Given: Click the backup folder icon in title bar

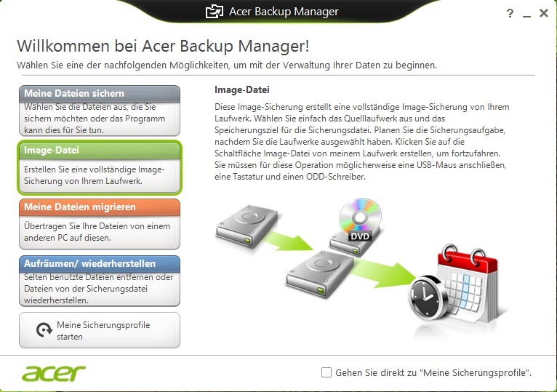Looking at the screenshot, I should click(215, 12).
